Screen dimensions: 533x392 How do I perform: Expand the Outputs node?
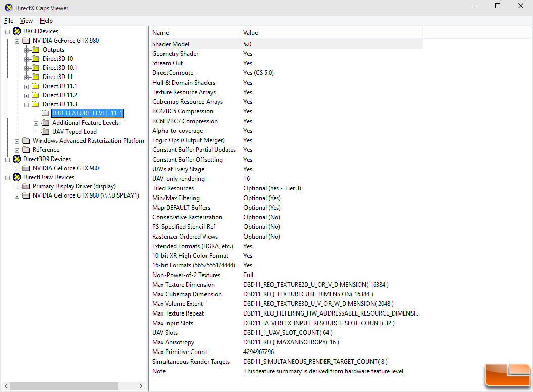tap(26, 50)
